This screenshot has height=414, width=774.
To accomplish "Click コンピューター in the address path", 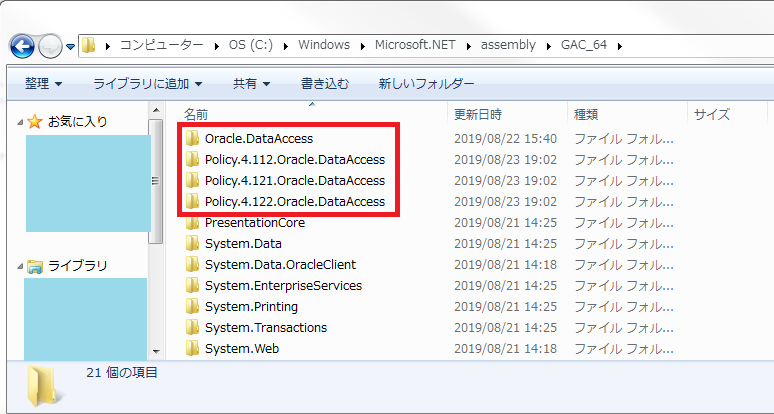I will coord(161,45).
